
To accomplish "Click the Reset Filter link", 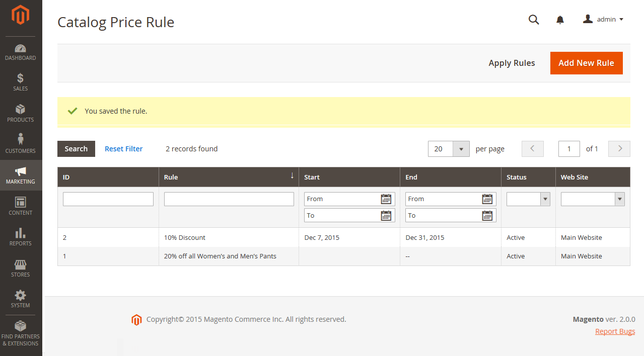I will pyautogui.click(x=123, y=149).
